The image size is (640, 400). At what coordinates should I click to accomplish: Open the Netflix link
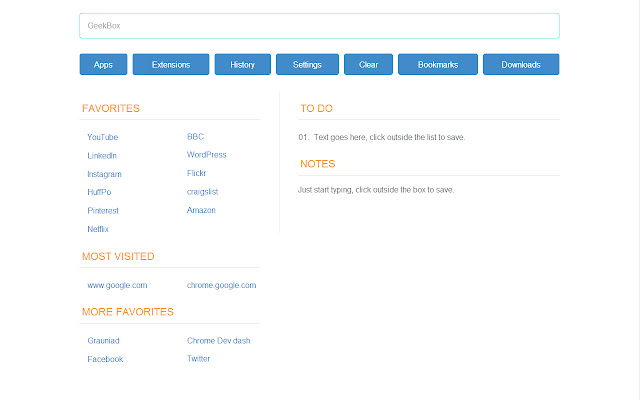[x=98, y=229]
